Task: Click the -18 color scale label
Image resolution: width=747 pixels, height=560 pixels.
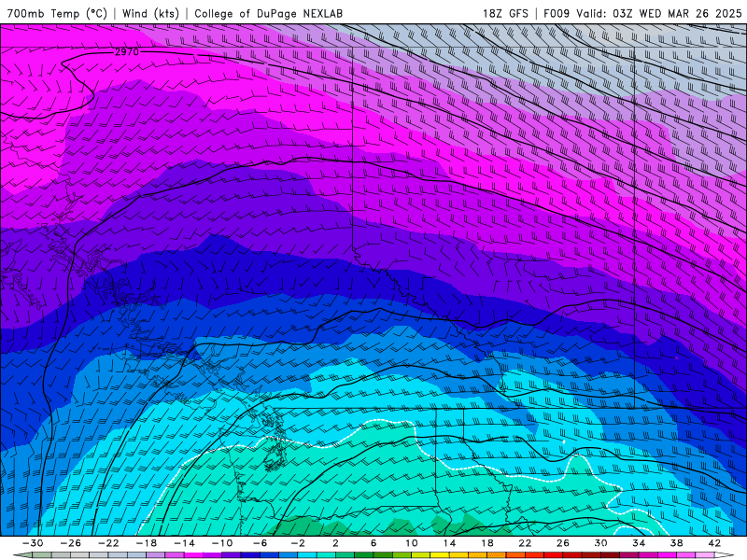Action: (147, 543)
